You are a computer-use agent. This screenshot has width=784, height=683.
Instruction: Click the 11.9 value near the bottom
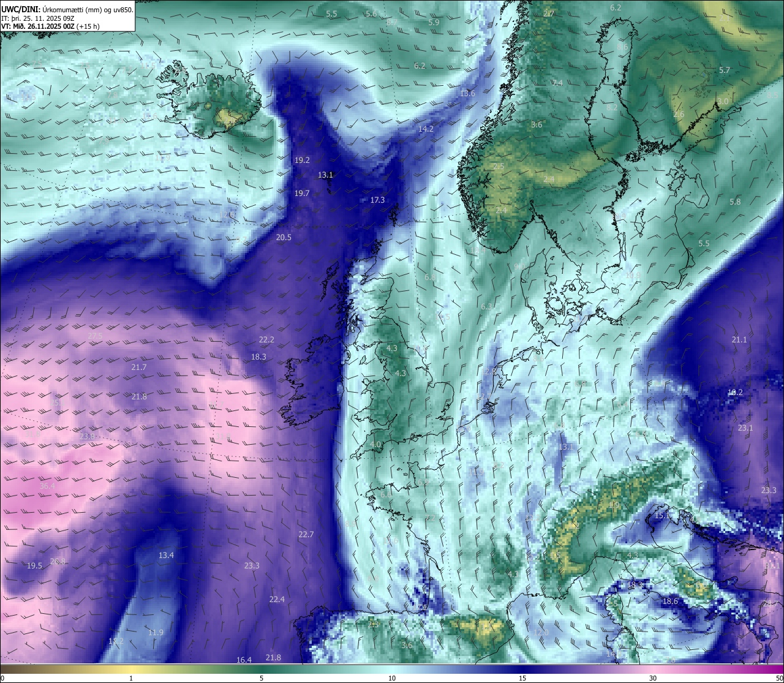(x=156, y=632)
